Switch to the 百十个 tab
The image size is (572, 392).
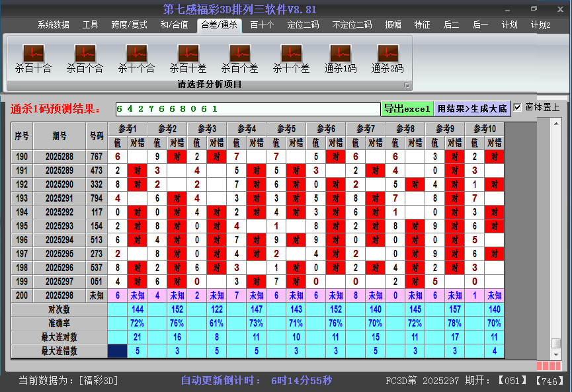262,25
